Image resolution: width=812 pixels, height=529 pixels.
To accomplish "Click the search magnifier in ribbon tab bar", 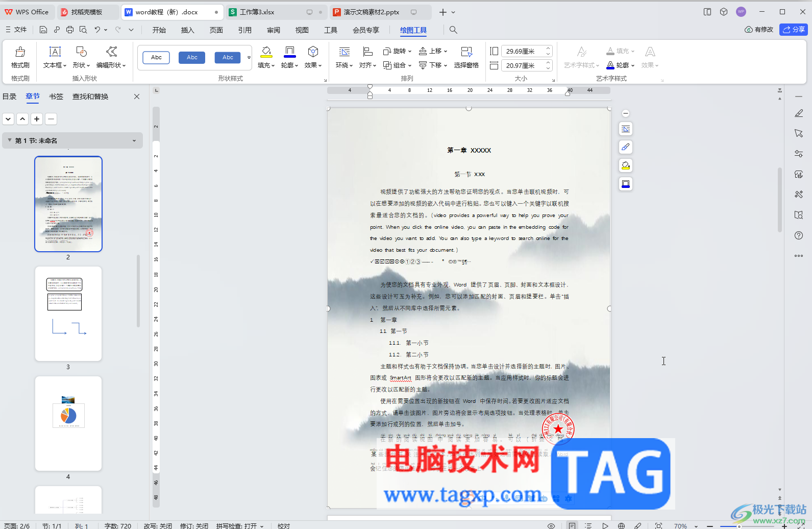I will pyautogui.click(x=453, y=30).
